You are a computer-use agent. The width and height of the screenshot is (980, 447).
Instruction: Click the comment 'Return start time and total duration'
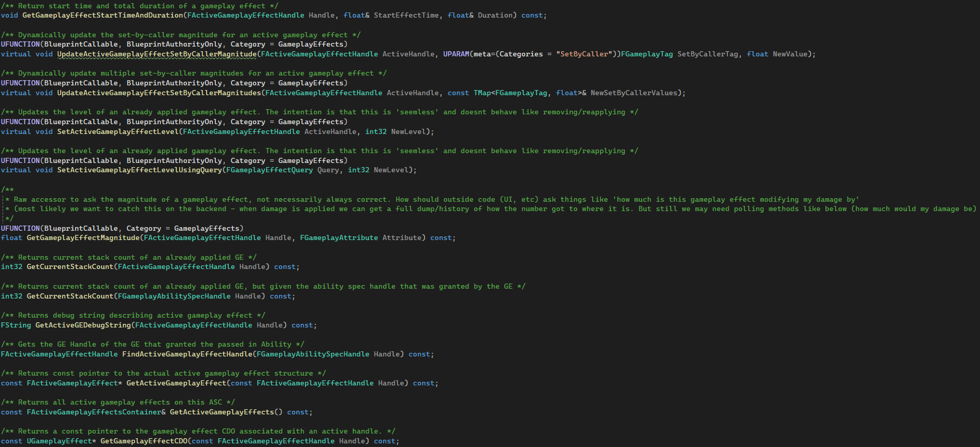(x=140, y=6)
